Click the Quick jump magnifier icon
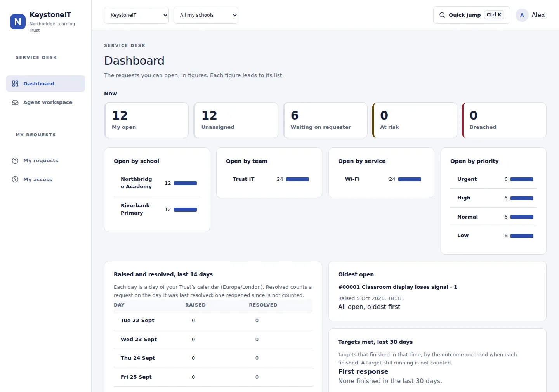 pyautogui.click(x=442, y=15)
